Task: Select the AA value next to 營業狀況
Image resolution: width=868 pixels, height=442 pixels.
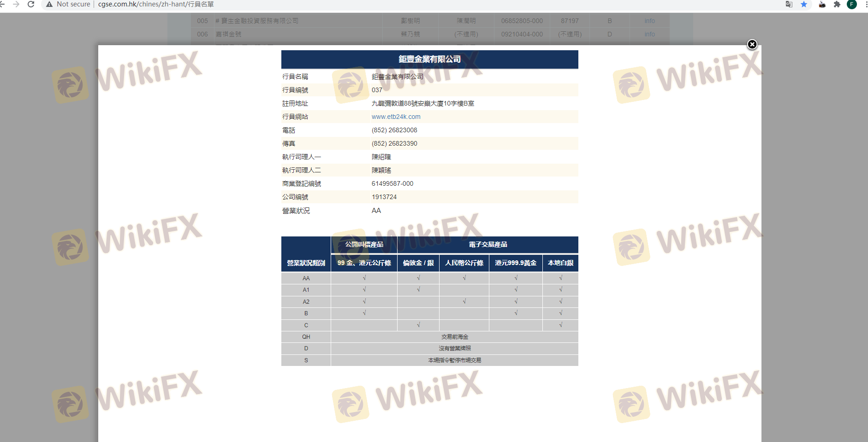Action: (x=376, y=211)
